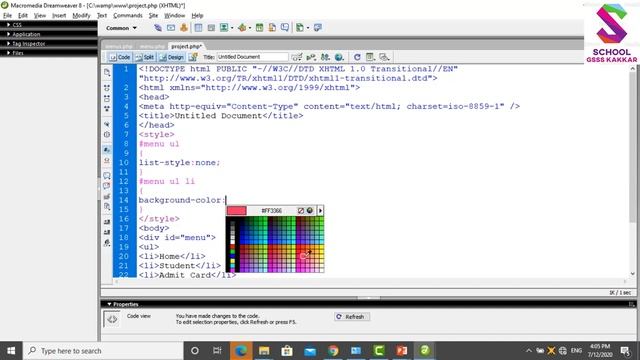Click No Browser Check Errors icon

297,57
